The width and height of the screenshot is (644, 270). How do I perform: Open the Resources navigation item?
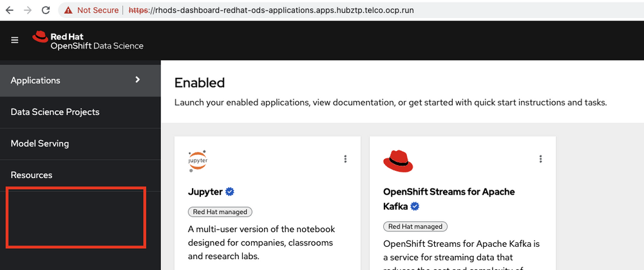32,175
